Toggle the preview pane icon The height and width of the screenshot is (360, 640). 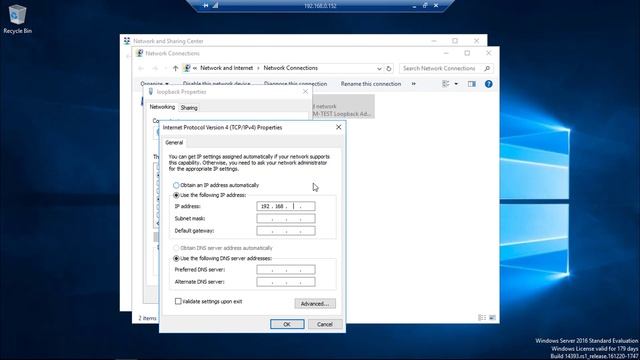click(x=471, y=84)
